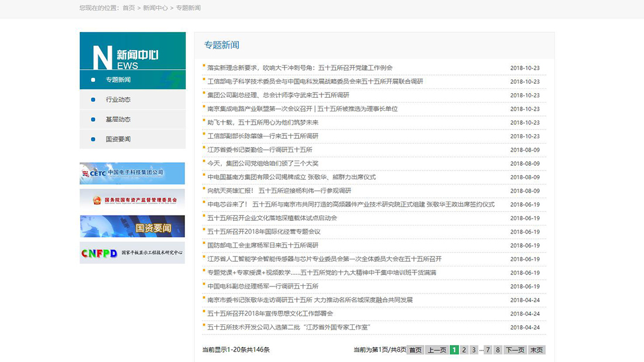Open article 五十五所召开2018年宣传思想文化工作部署会
The width and height of the screenshot is (644, 362).
(270, 313)
